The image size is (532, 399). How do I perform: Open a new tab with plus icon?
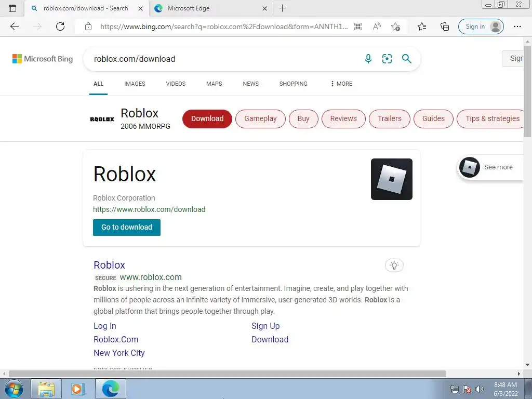[x=282, y=8]
